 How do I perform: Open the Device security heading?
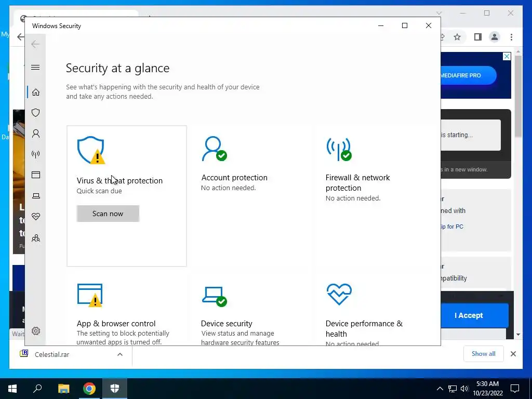coord(227,323)
